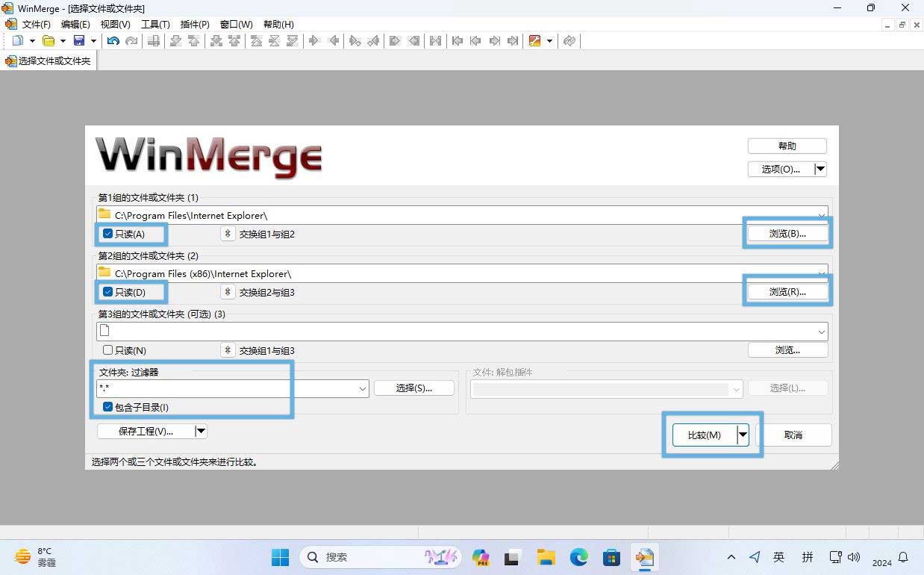Expand the 选项(O) dropdown arrow
This screenshot has height=575, width=924.
pos(820,170)
